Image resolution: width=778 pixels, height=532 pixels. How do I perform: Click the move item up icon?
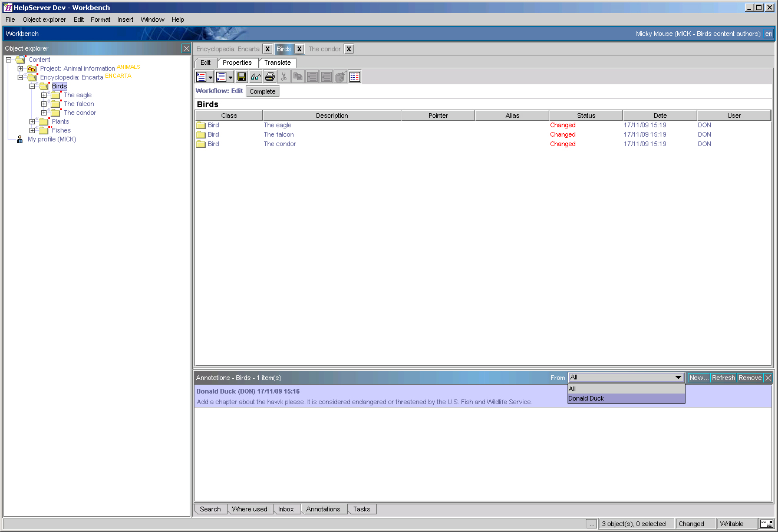point(312,77)
